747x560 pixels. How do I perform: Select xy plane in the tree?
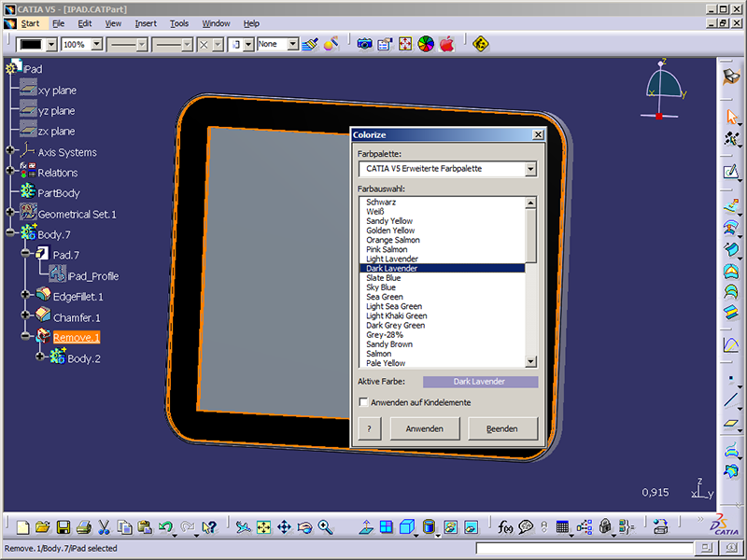57,90
